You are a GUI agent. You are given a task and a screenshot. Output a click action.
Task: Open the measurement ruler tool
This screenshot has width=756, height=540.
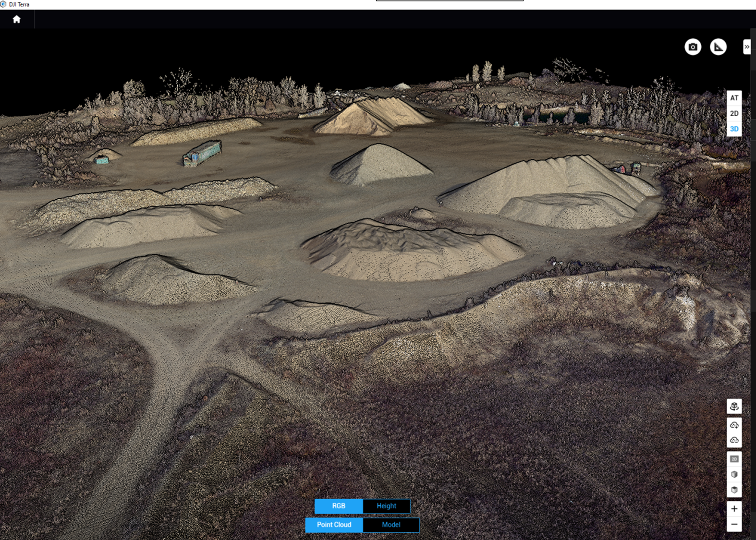pos(718,47)
